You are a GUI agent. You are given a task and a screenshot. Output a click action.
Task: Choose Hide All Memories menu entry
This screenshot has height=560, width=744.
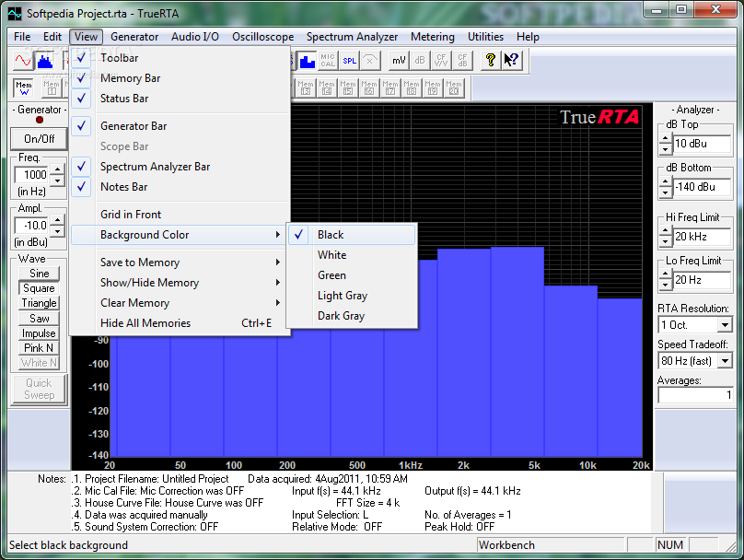[x=180, y=323]
